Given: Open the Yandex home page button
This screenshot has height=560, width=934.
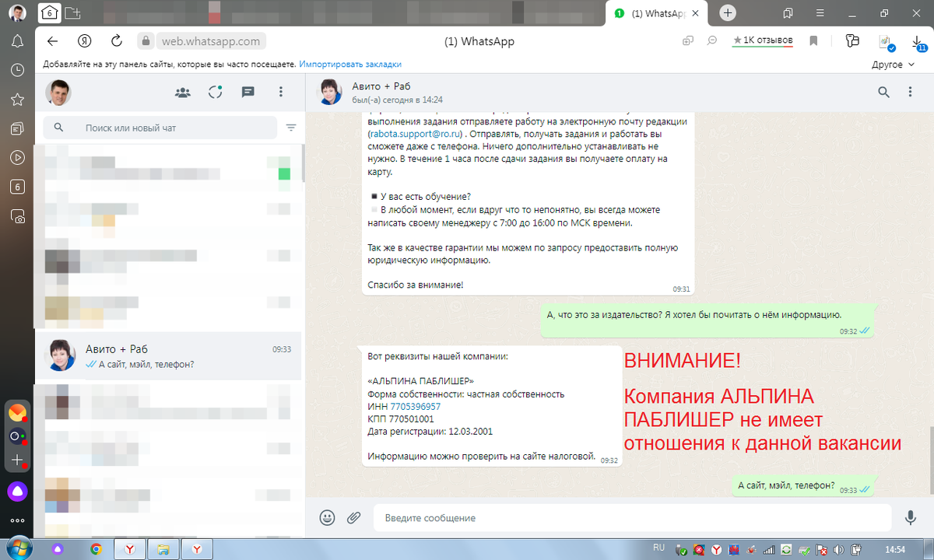Looking at the screenshot, I should click(x=84, y=41).
